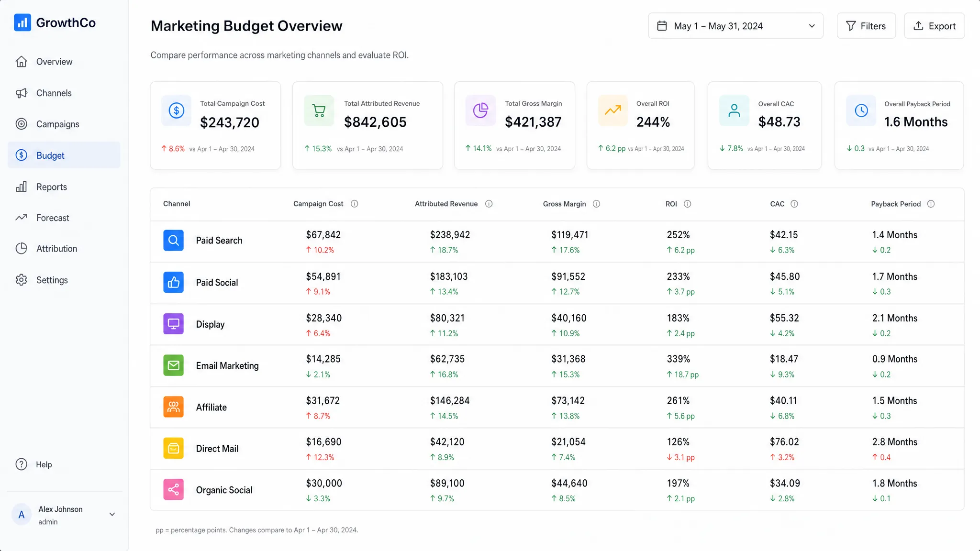This screenshot has height=551, width=980.
Task: Click the Total Campaign Cost dollar icon
Action: tap(176, 111)
